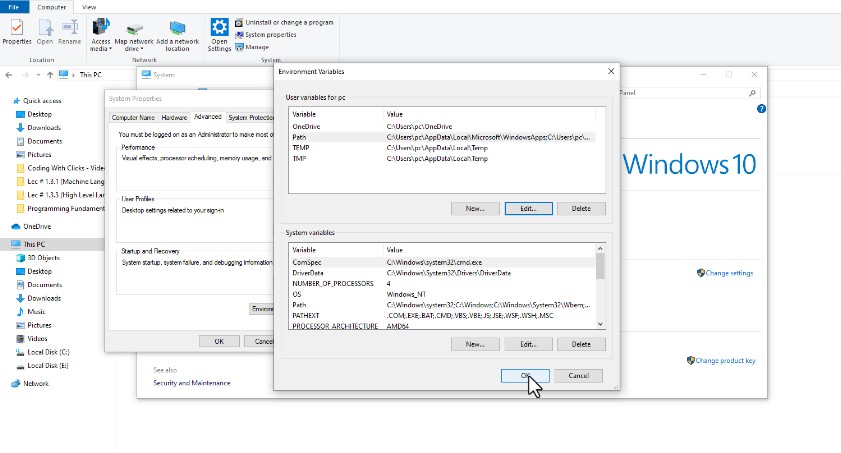Select This PC in the navigation pane
The image size is (841, 453).
click(x=28, y=244)
